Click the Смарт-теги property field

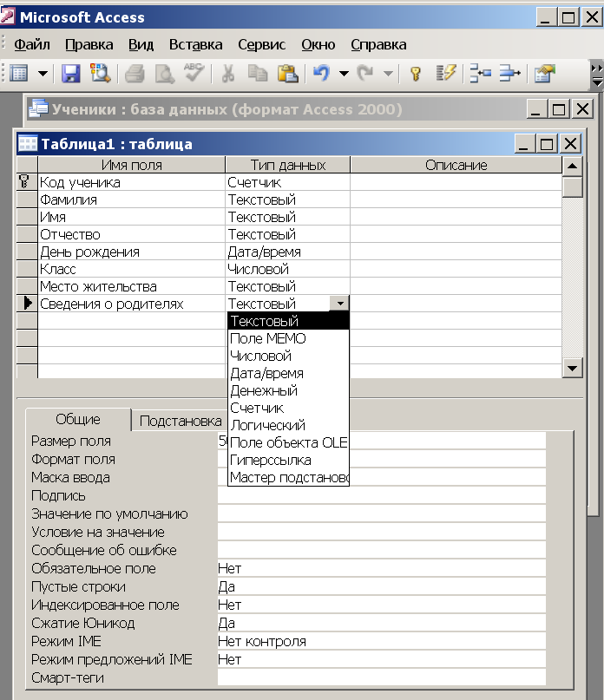(382, 677)
